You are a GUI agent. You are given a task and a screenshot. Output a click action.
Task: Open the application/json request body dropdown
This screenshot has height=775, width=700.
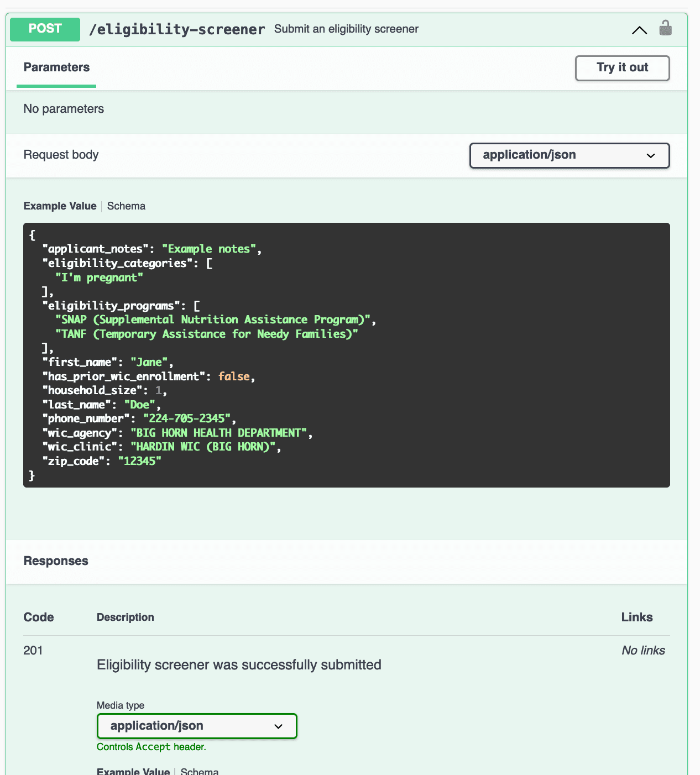tap(569, 155)
